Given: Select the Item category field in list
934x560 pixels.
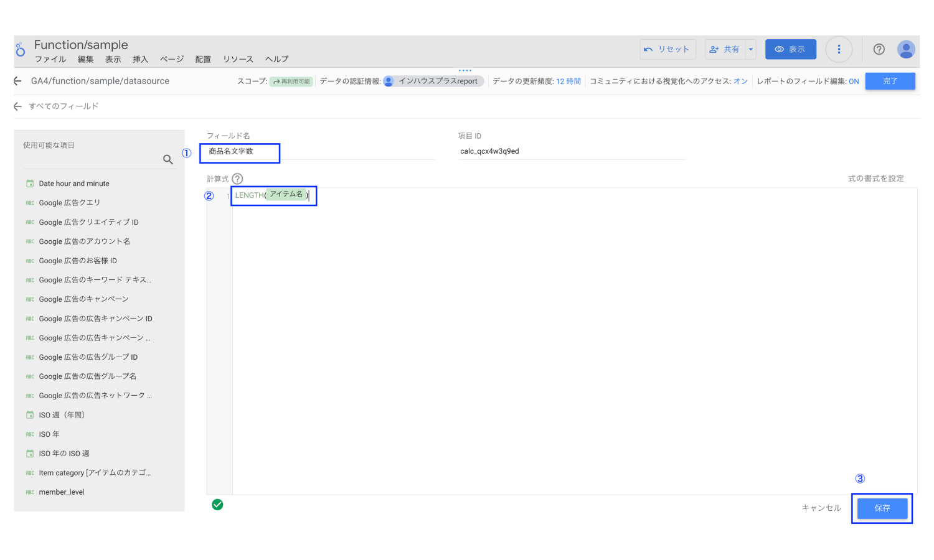Looking at the screenshot, I should tap(95, 473).
